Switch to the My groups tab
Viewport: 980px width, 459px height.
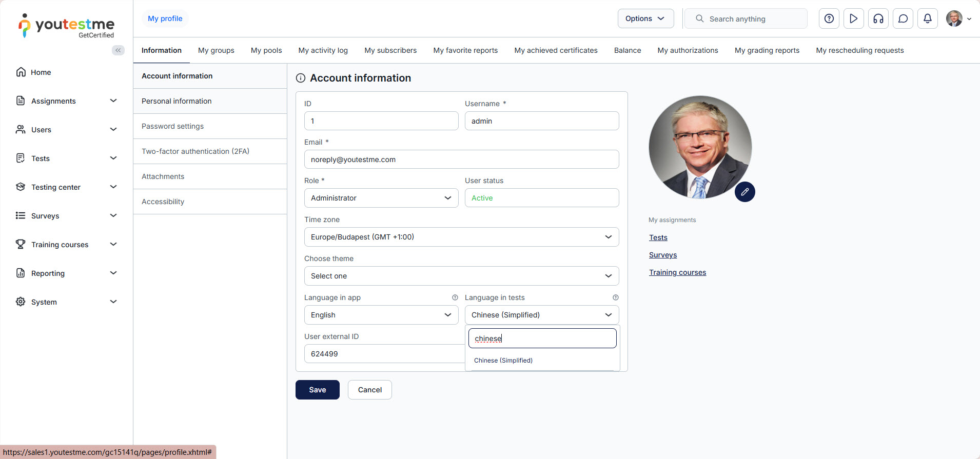tap(216, 50)
